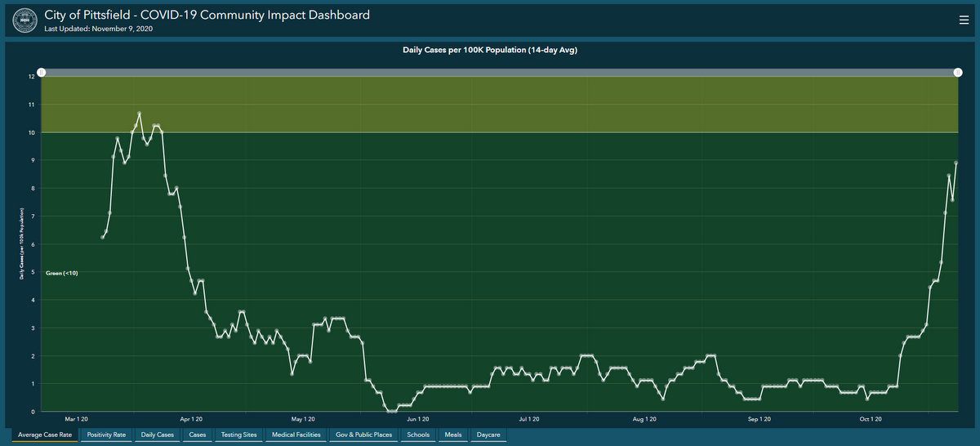Switch to the Schools tab
The image size is (980, 446).
(418, 435)
